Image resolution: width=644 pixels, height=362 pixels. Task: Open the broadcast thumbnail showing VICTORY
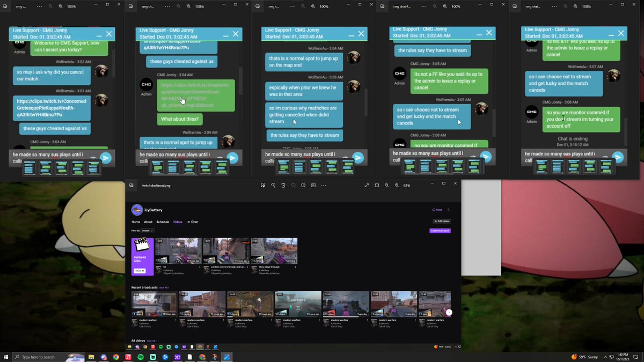(298, 304)
